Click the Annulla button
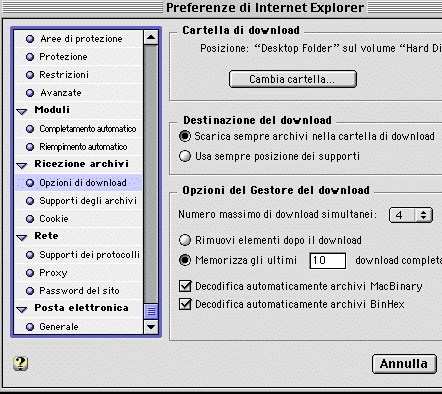 tap(404, 364)
